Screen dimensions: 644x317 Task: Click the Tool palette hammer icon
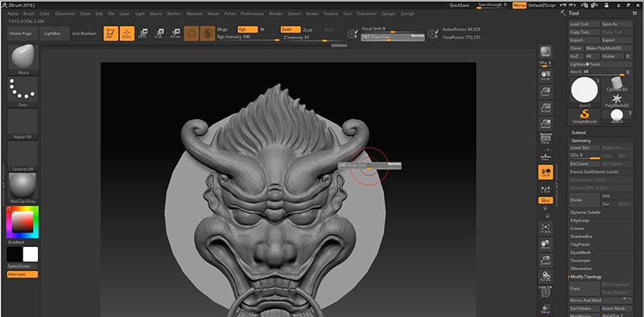(563, 13)
